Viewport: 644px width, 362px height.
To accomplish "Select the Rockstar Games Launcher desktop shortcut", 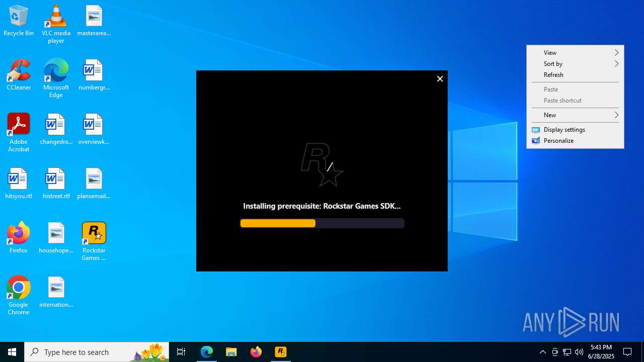I will [x=94, y=241].
